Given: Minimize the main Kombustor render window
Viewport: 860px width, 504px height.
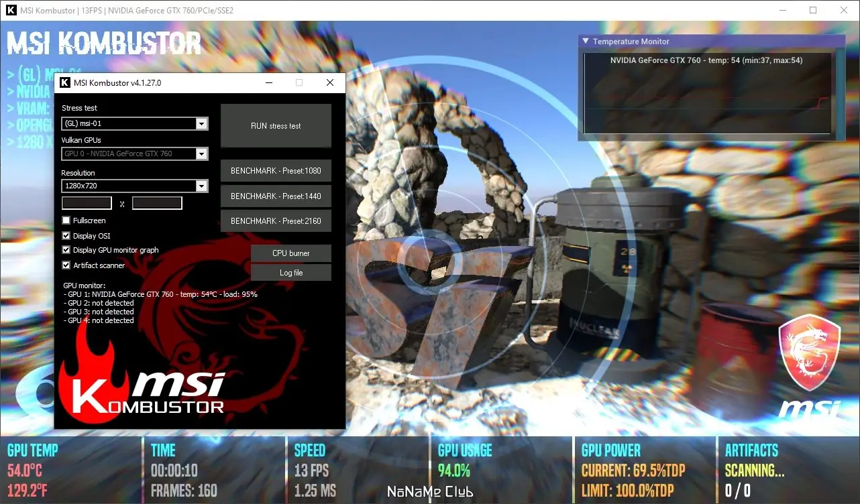Looking at the screenshot, I should point(783,11).
